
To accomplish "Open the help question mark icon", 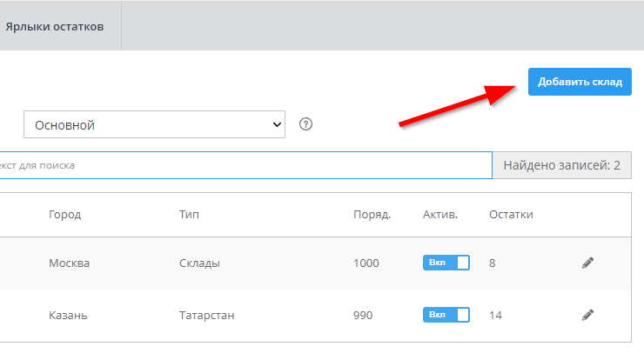I will coord(305,124).
